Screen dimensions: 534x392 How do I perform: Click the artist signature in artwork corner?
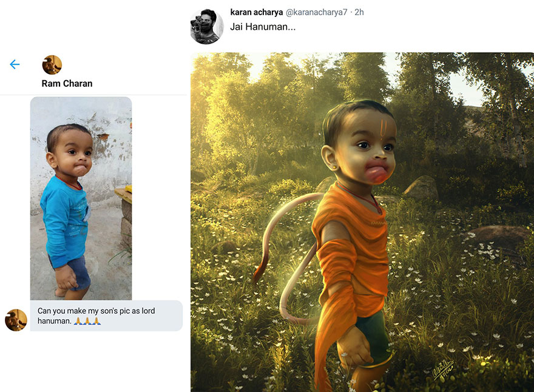[x=444, y=368]
